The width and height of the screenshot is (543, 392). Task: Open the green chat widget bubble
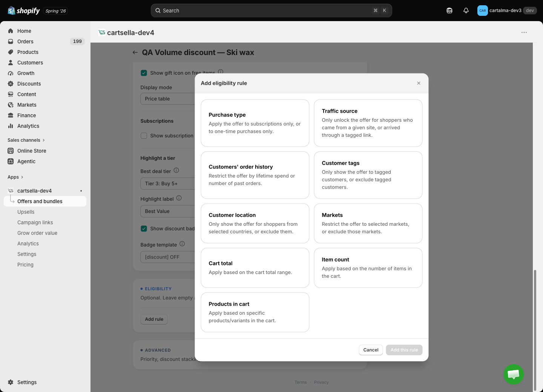point(514,374)
